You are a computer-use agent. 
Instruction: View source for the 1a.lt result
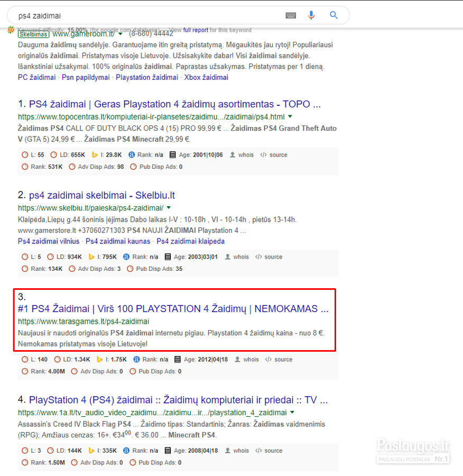(269, 451)
